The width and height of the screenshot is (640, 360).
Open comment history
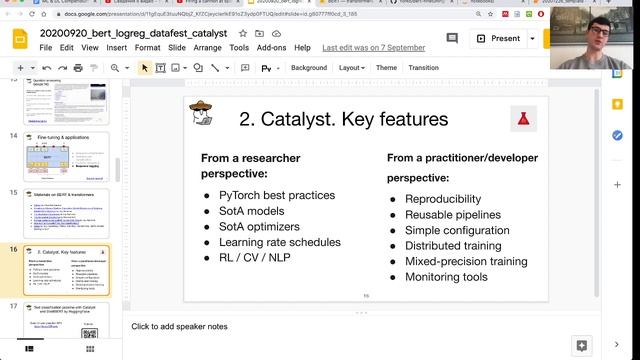[452, 38]
